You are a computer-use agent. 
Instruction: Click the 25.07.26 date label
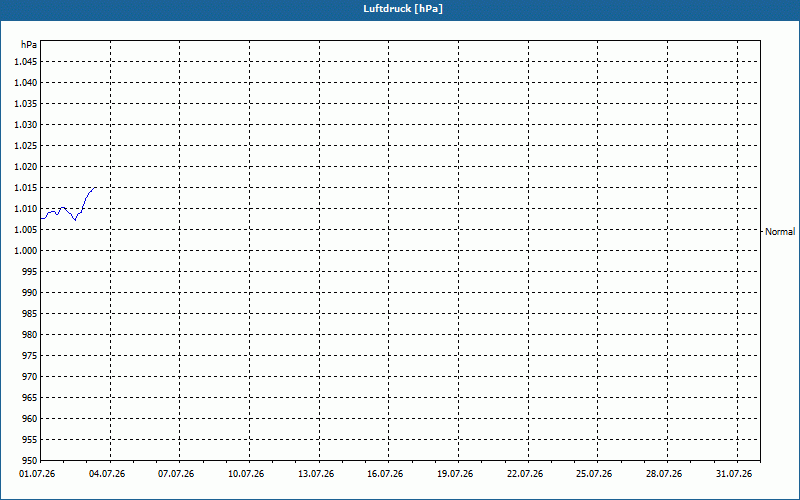point(594,474)
